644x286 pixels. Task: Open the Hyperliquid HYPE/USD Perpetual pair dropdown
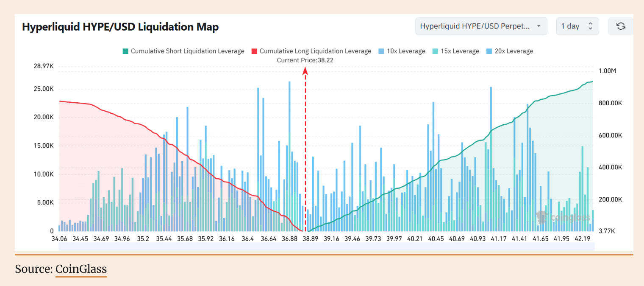(481, 26)
